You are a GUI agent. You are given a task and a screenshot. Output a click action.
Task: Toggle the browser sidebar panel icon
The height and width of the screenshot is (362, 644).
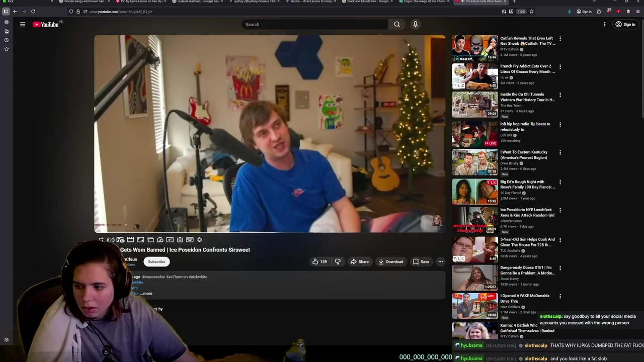point(6,11)
